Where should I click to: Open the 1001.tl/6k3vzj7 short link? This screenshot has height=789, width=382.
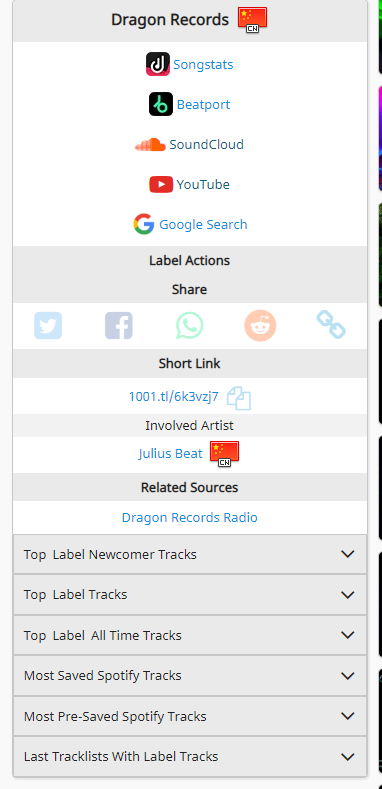174,397
